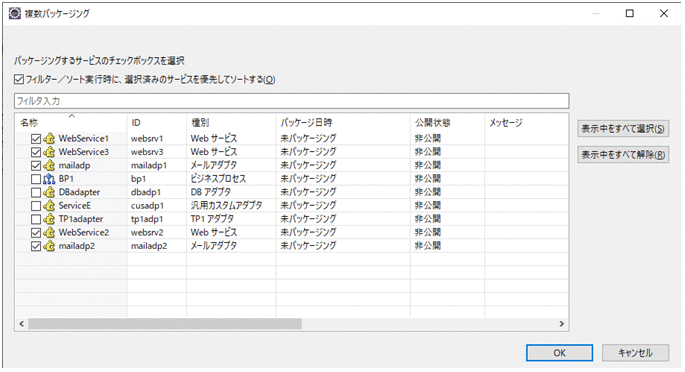Viewport: 685px width, 372px height.
Task: Click the 汎用カスタムアダプタ type cell
Action: [x=226, y=206]
